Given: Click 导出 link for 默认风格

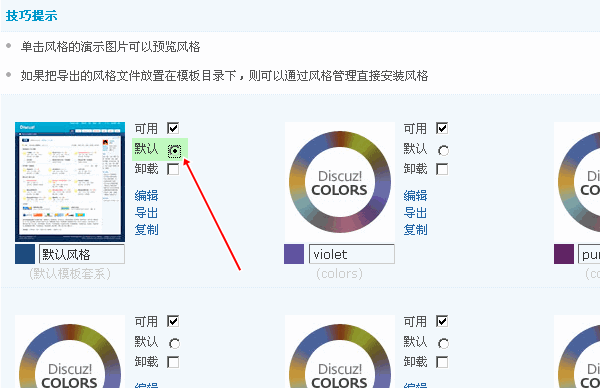Looking at the screenshot, I should coord(146,213).
